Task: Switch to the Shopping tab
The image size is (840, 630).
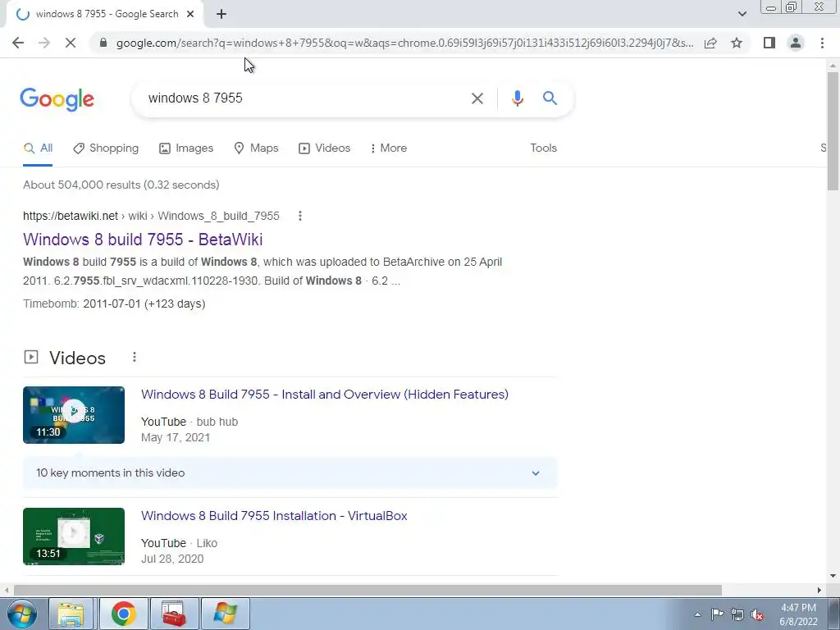Action: point(106,148)
